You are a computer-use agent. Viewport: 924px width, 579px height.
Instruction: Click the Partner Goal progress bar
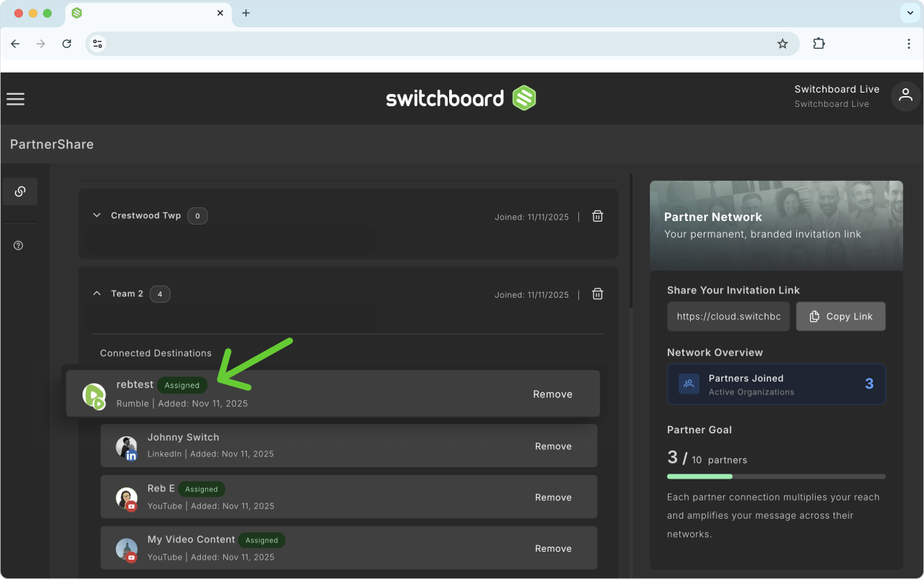tap(776, 476)
